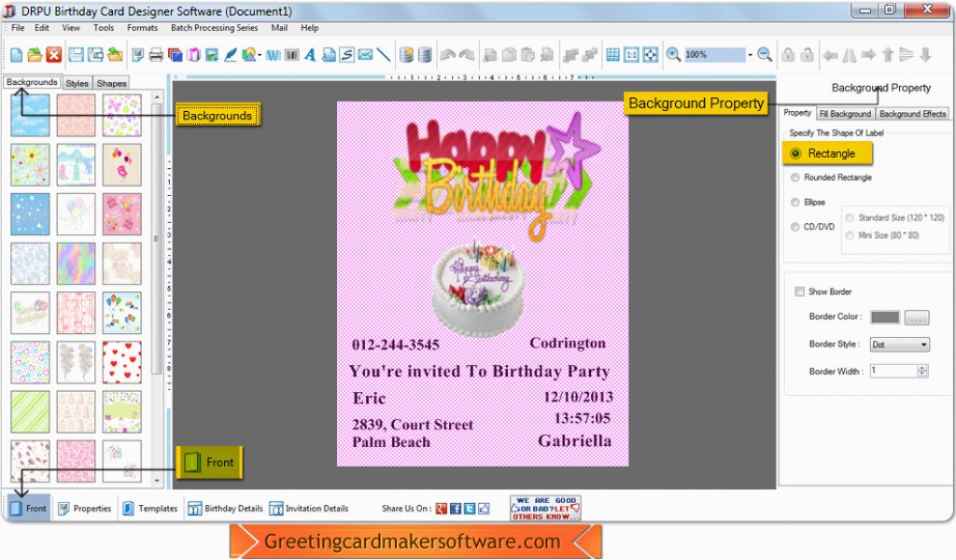Open the Mail menu
Viewport: 956px width, 560px height.
click(x=279, y=28)
